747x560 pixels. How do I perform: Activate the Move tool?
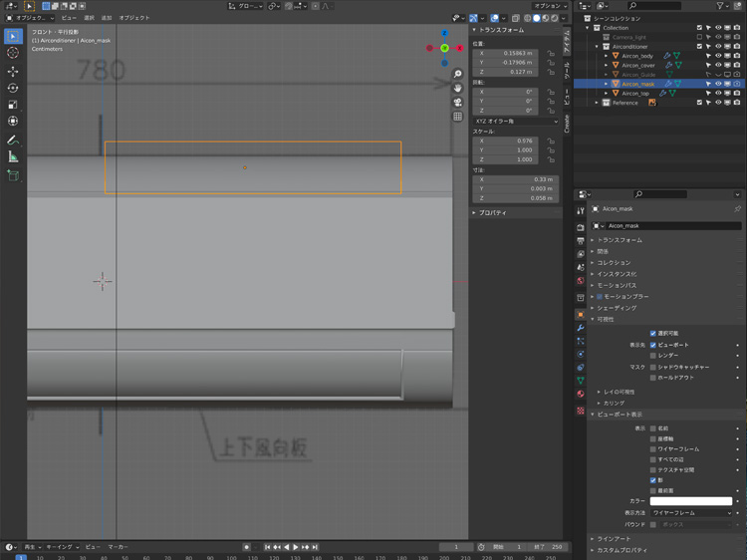point(13,71)
